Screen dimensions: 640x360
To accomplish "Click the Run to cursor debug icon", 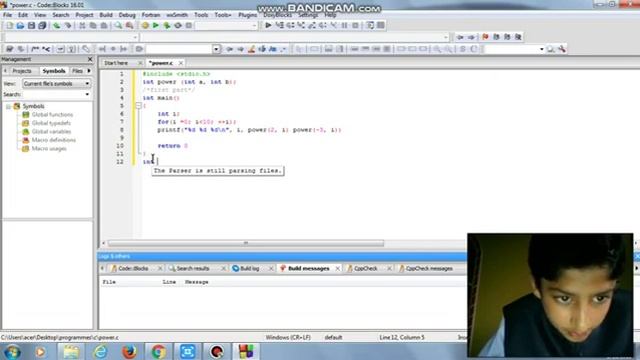I will (x=280, y=25).
